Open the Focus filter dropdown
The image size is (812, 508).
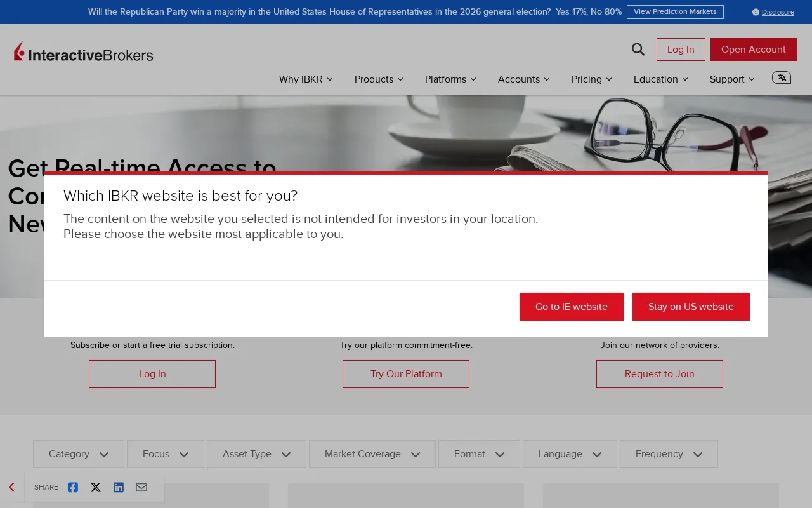(166, 454)
